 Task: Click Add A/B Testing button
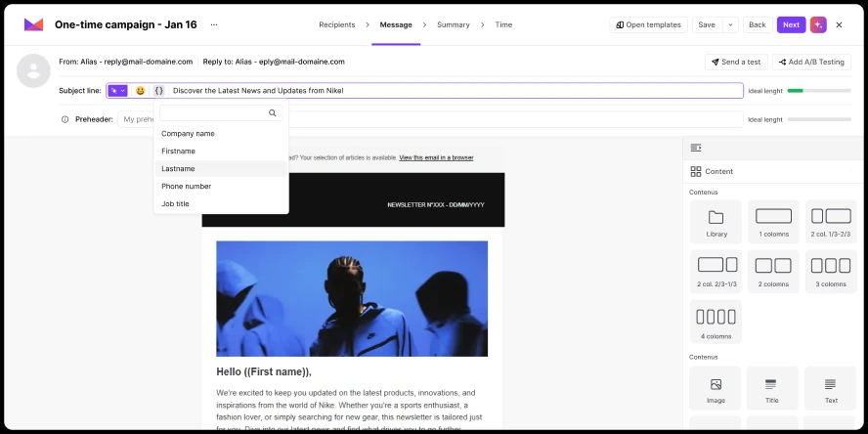click(x=811, y=62)
